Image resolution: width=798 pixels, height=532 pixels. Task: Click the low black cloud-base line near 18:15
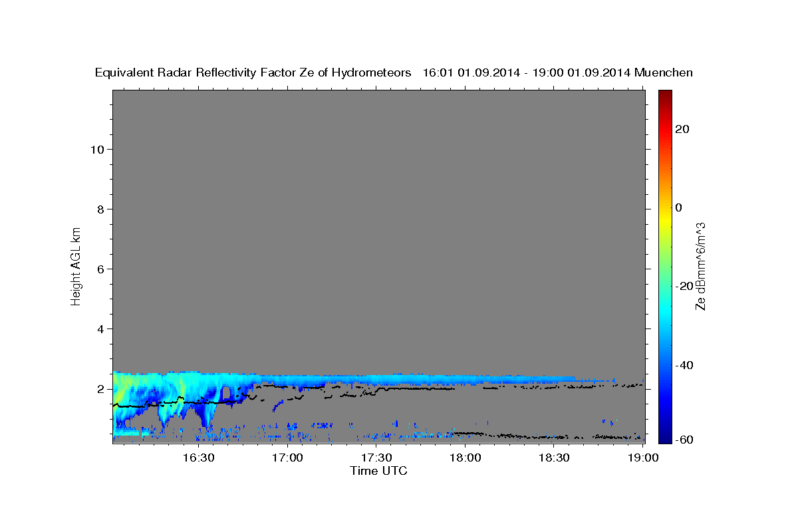[x=509, y=436]
